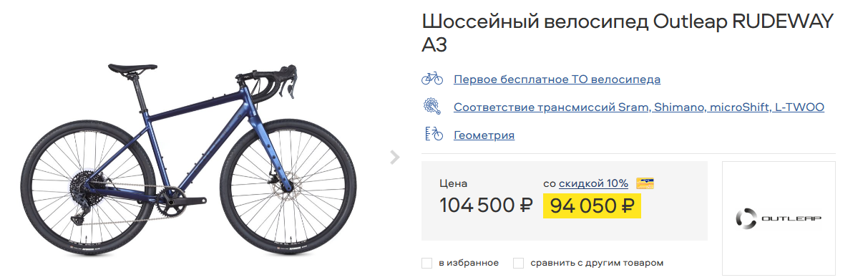This screenshot has width=868, height=280.
Task: Click the bicycle icon beside free service link
Action: (x=432, y=79)
